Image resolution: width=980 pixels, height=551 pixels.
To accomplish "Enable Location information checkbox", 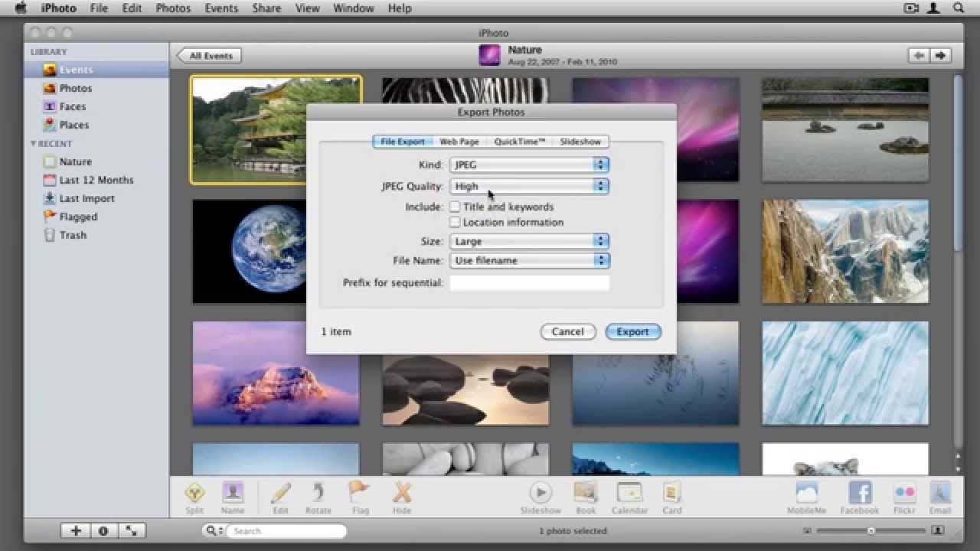I will 455,222.
